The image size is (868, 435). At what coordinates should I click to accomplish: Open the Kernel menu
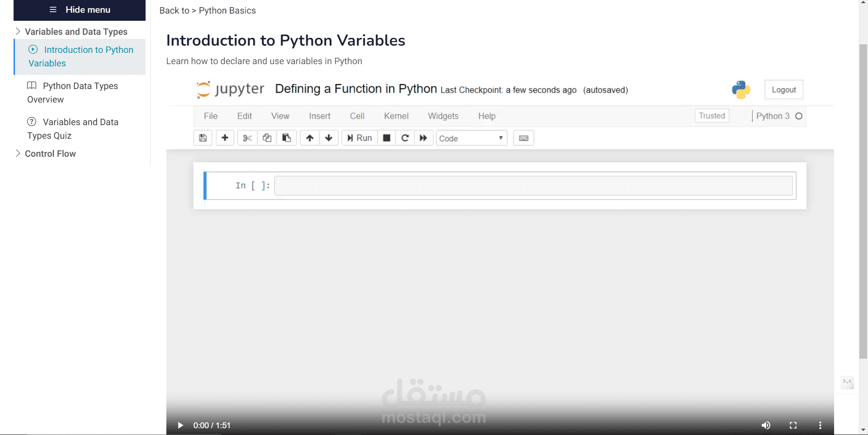[396, 116]
